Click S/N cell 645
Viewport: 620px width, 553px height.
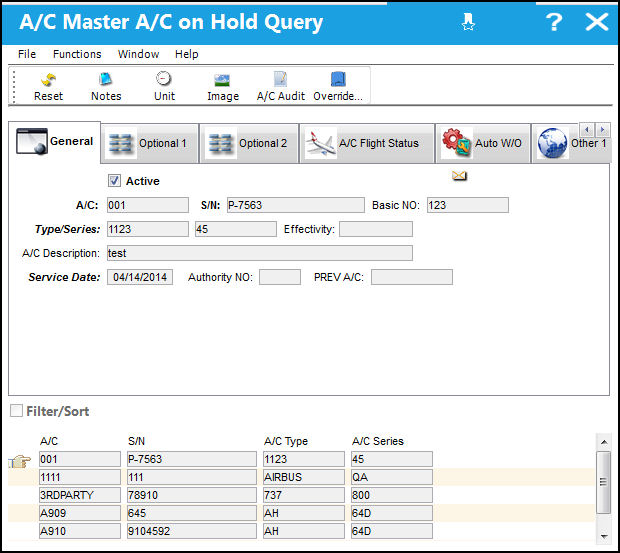click(x=192, y=513)
